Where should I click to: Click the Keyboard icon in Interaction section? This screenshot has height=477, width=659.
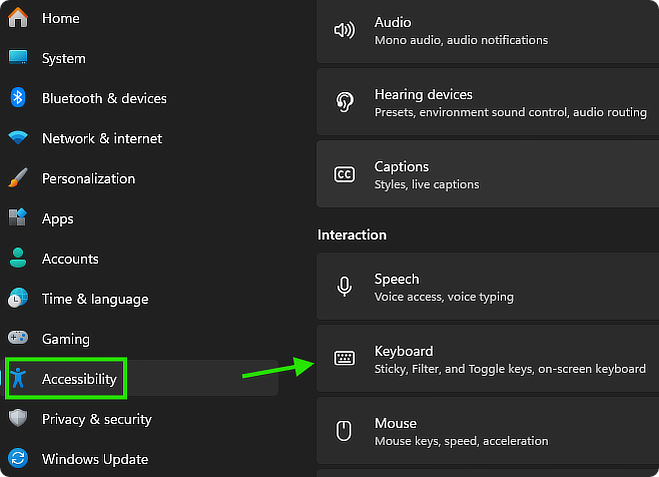344,358
